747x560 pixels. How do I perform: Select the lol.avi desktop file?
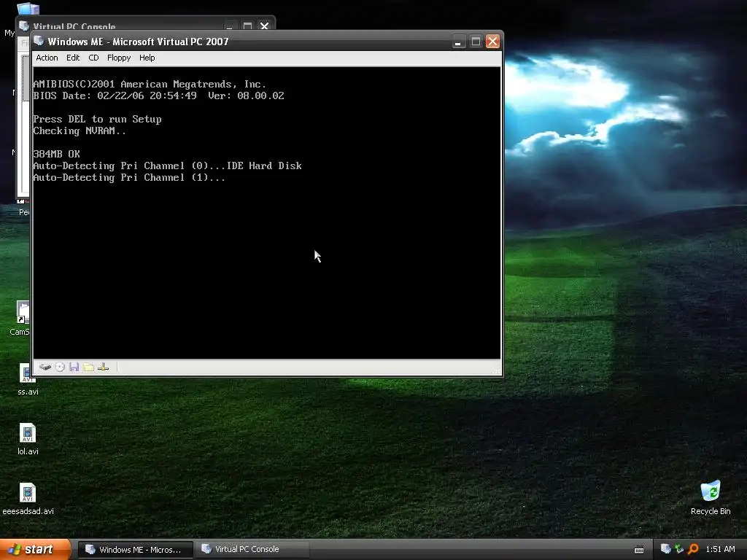coord(28,439)
